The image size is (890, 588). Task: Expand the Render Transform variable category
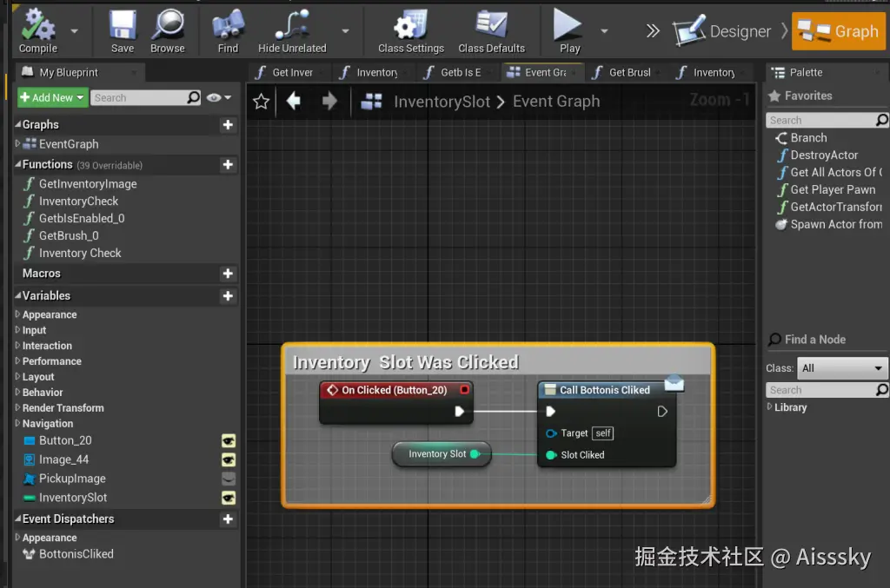17,408
